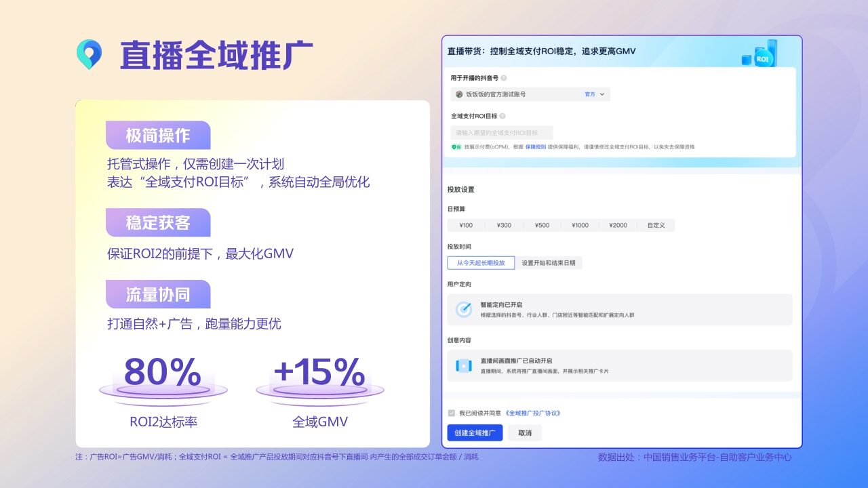Viewport: 868px width, 488px height.
Task: Click the 注：广告ROI footnote text
Action: click(x=277, y=457)
